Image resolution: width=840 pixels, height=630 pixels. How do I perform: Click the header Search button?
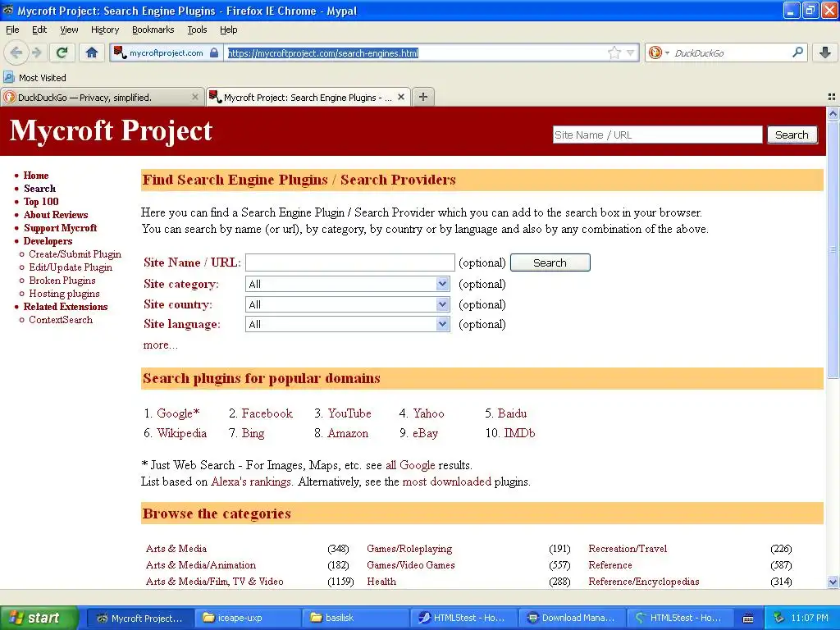tap(792, 135)
